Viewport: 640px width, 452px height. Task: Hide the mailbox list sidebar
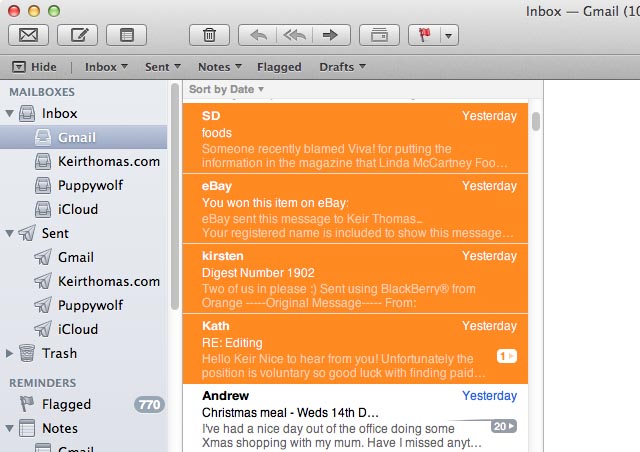click(34, 67)
